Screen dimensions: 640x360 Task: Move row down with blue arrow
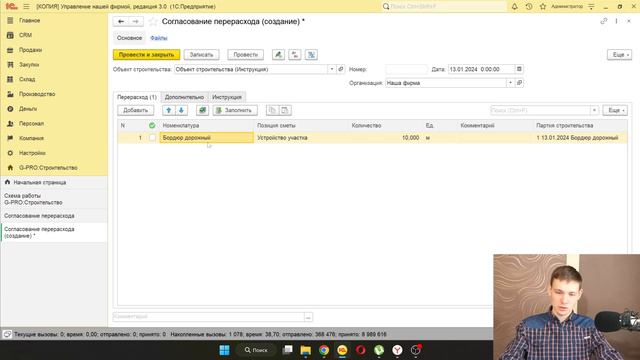coord(181,110)
